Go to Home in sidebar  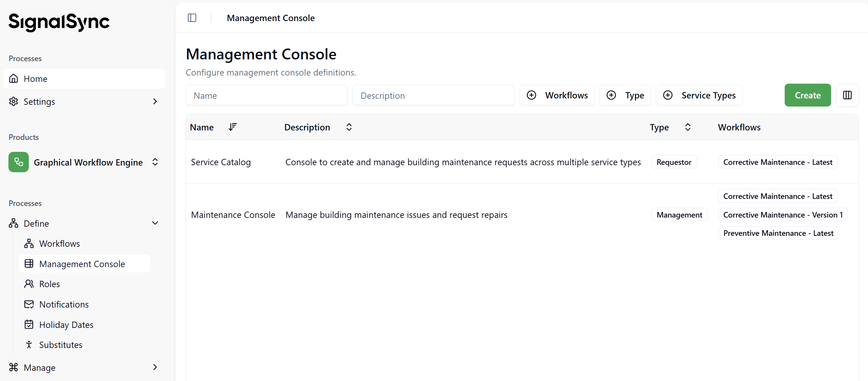tap(84, 78)
